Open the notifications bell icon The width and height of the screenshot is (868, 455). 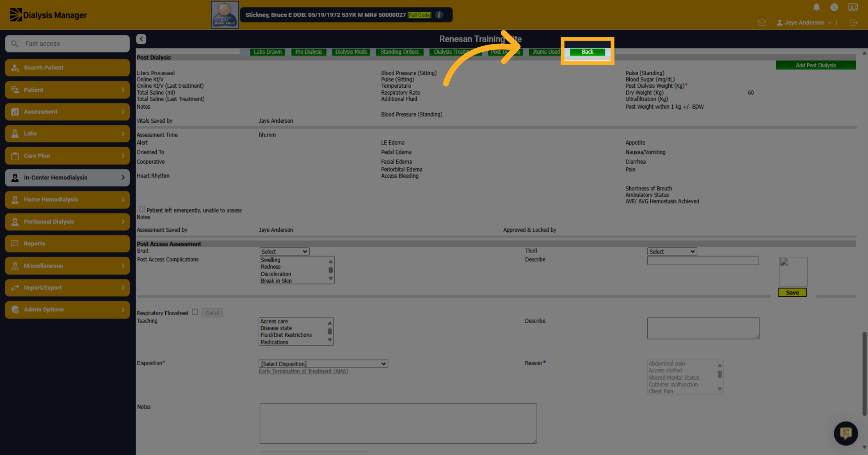[816, 7]
